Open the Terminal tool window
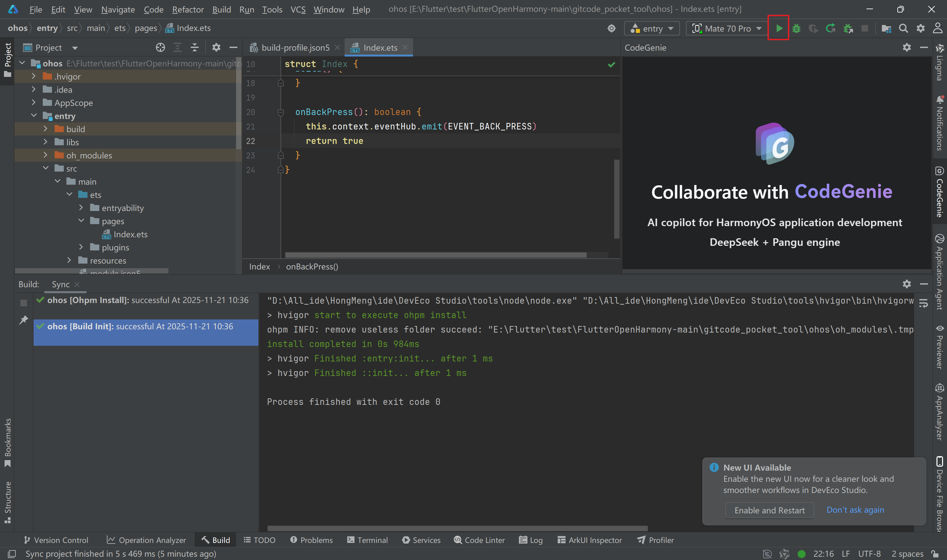The width and height of the screenshot is (947, 560). pos(367,540)
